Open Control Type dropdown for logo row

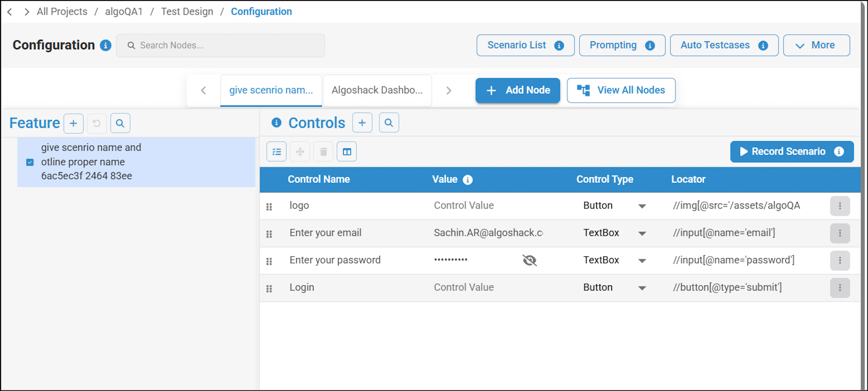642,206
